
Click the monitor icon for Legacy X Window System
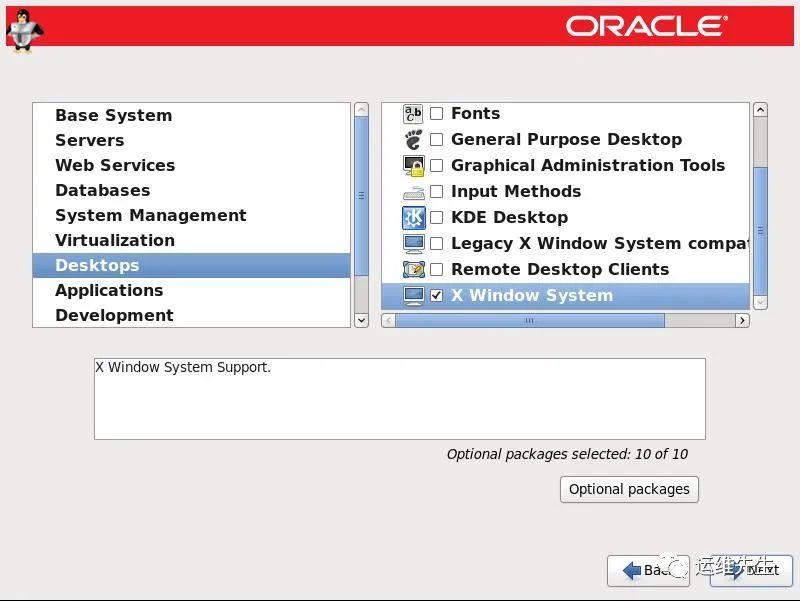413,244
